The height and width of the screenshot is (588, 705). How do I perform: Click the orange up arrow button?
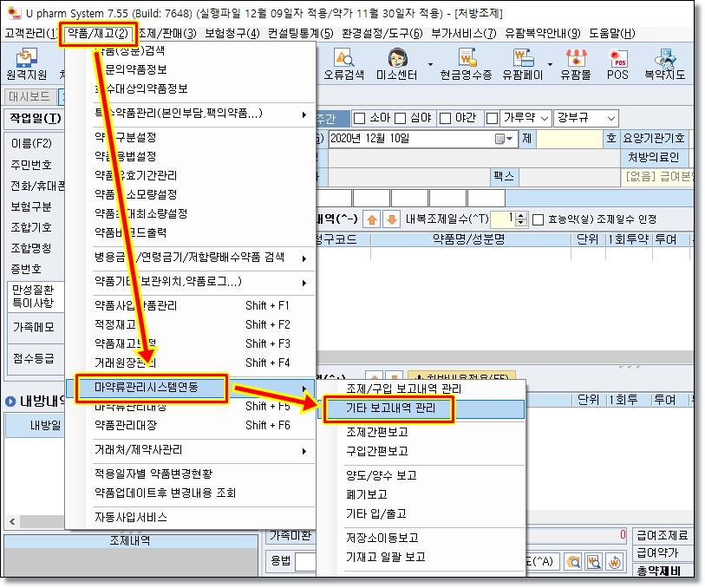[x=371, y=220]
